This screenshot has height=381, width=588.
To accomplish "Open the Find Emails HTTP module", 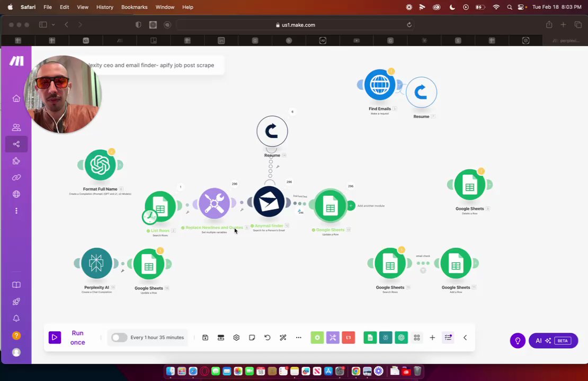I will (x=379, y=85).
